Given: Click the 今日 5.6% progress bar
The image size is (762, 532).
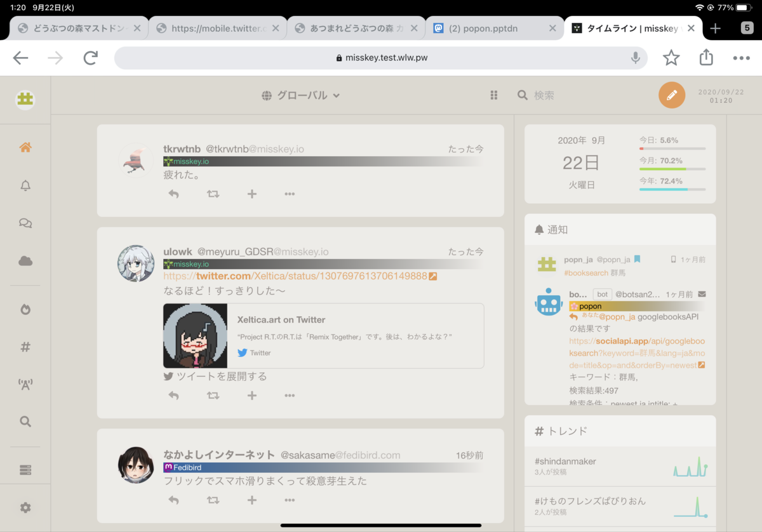Looking at the screenshot, I should [672, 149].
